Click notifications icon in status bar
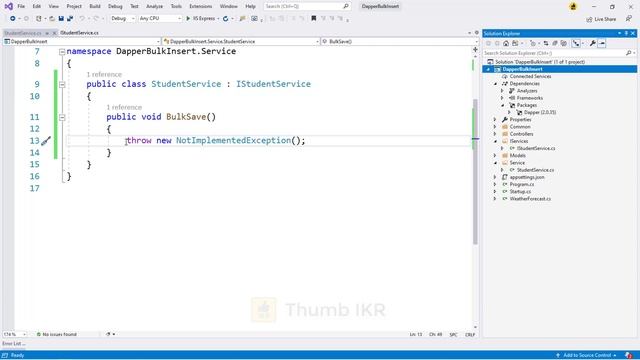The height and width of the screenshot is (360, 640). (x=629, y=356)
